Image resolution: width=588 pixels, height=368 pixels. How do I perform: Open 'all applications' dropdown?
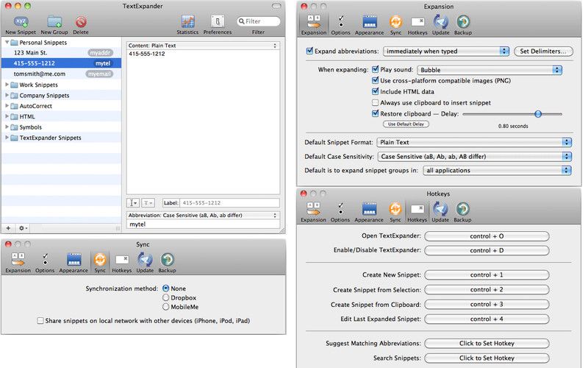pyautogui.click(x=497, y=171)
